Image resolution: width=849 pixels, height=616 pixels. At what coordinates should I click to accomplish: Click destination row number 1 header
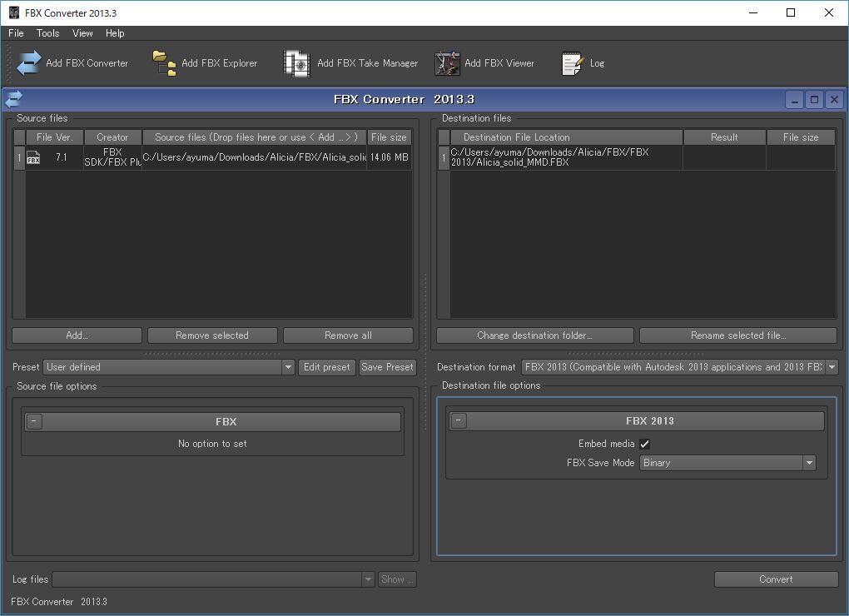[x=444, y=157]
